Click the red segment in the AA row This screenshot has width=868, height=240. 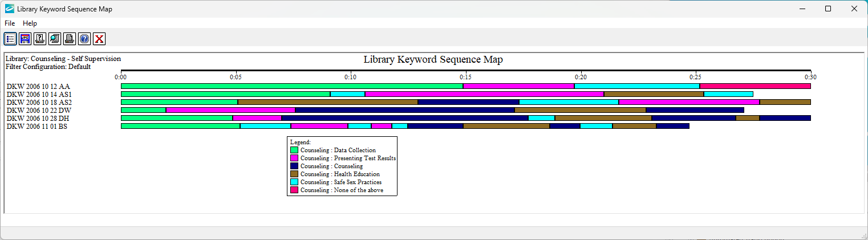[x=755, y=86]
